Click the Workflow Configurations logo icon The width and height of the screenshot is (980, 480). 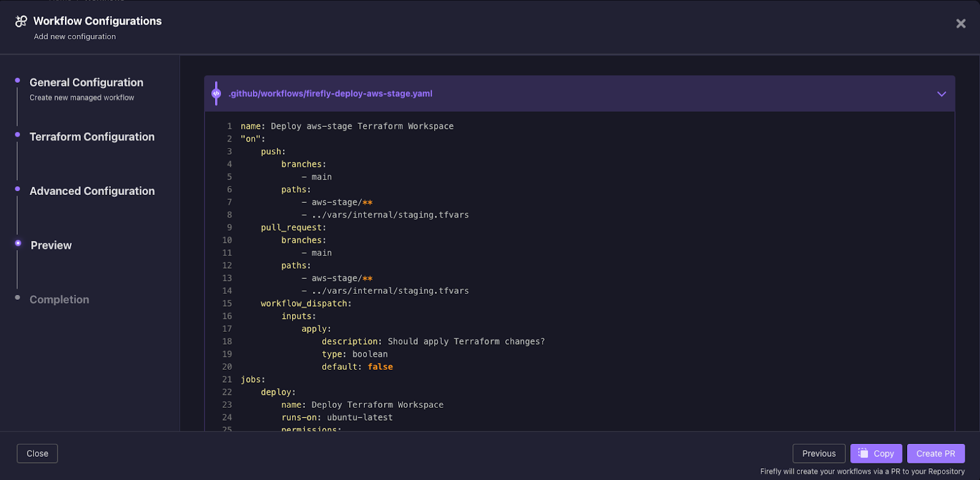[21, 21]
